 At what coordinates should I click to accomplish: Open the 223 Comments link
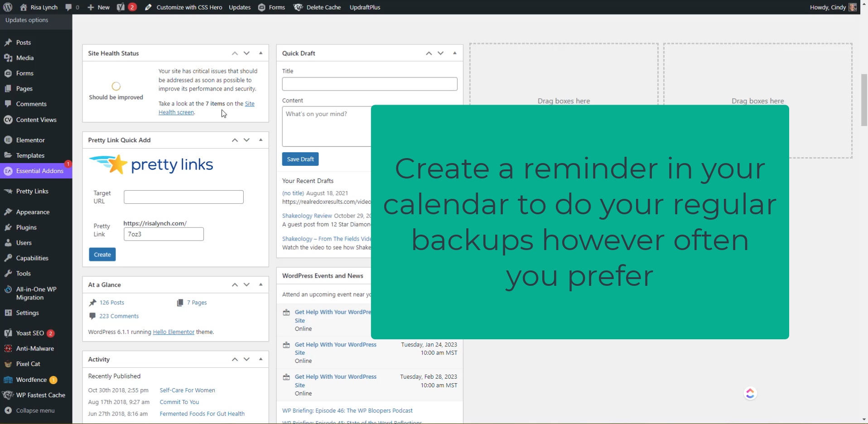pyautogui.click(x=119, y=316)
